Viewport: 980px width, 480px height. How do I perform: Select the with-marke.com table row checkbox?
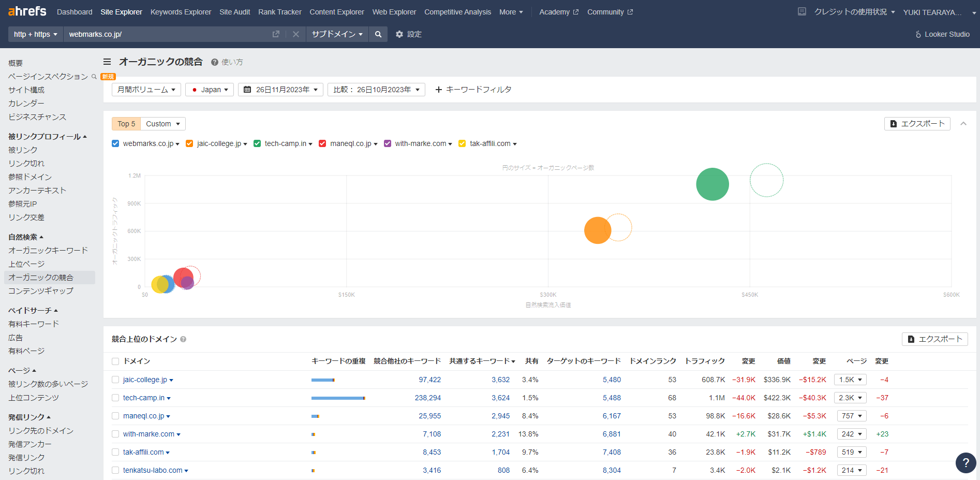115,434
